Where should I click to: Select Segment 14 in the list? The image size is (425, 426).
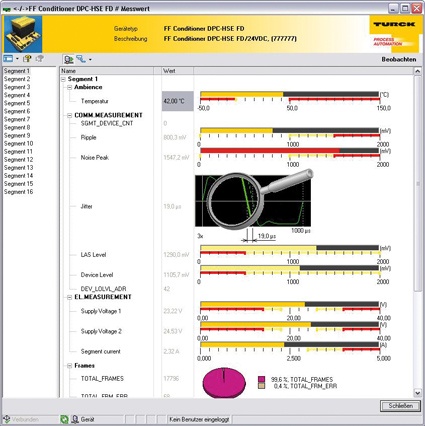[18, 176]
